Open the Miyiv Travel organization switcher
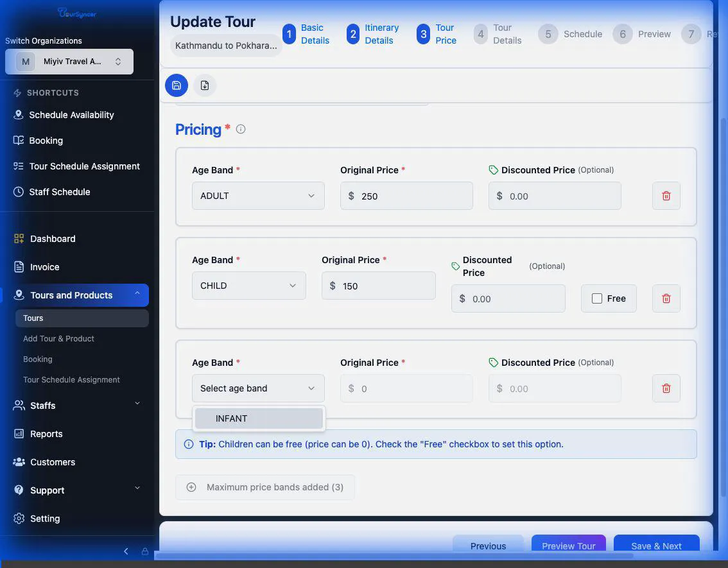This screenshot has height=568, width=728. pos(69,61)
